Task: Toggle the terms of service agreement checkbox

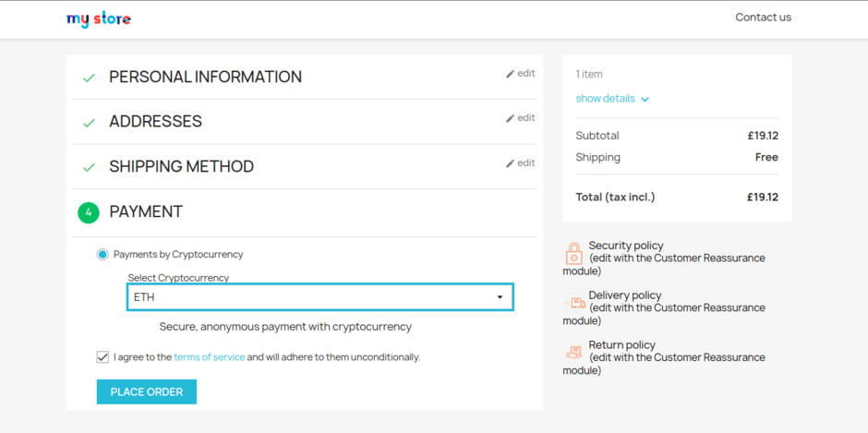Action: [x=102, y=356]
